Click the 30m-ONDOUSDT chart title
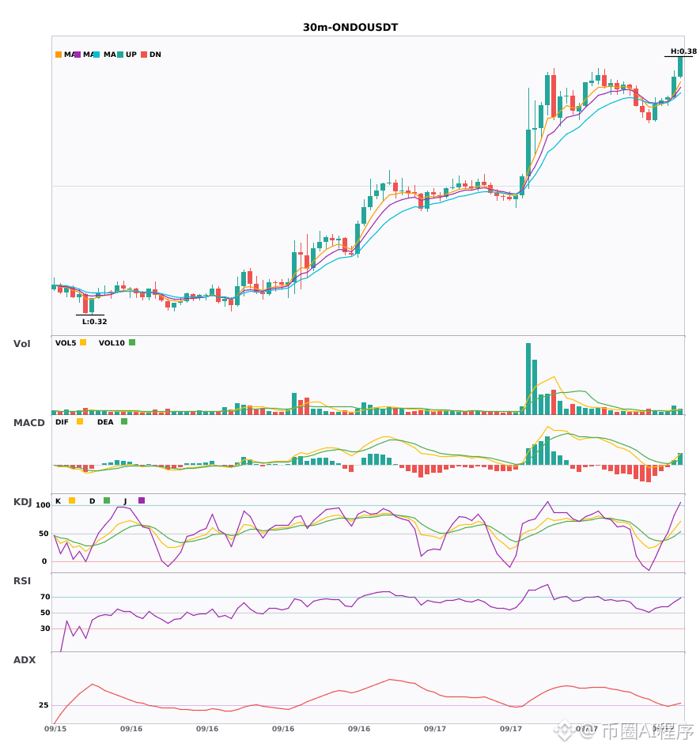The width and height of the screenshot is (700, 751). (x=350, y=28)
